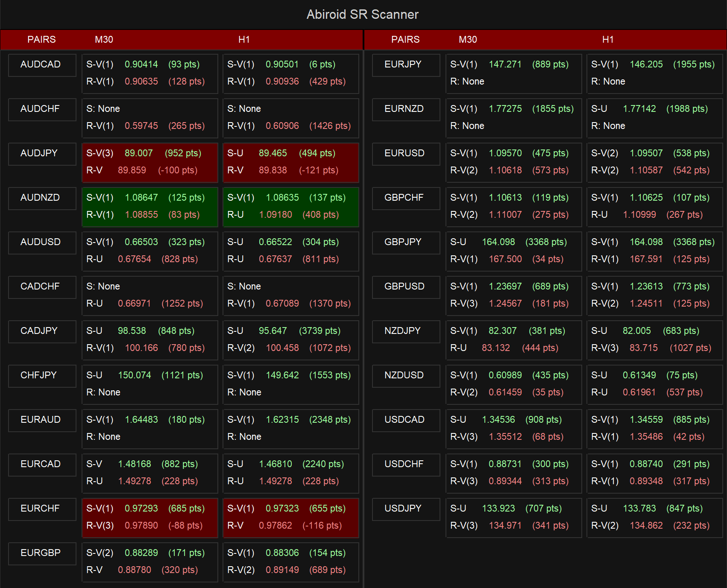The height and width of the screenshot is (588, 727).
Task: Select the EURCAD pair button
Action: click(42, 465)
